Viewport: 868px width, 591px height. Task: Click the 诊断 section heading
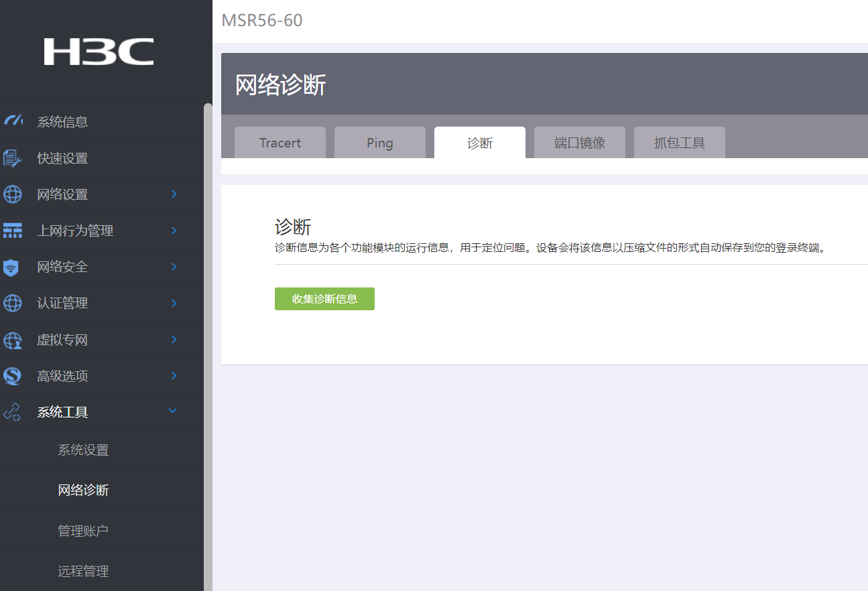click(x=293, y=226)
